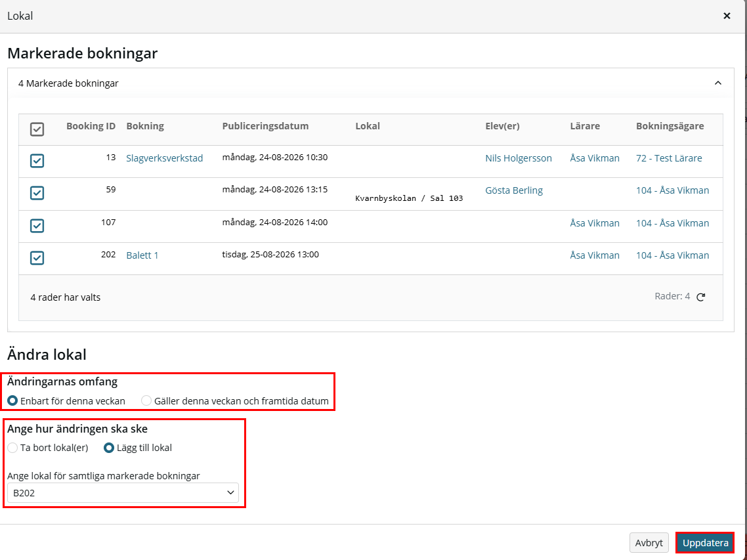
Task: Open owner 104 - Åsa Vikman in row 202
Action: (672, 255)
